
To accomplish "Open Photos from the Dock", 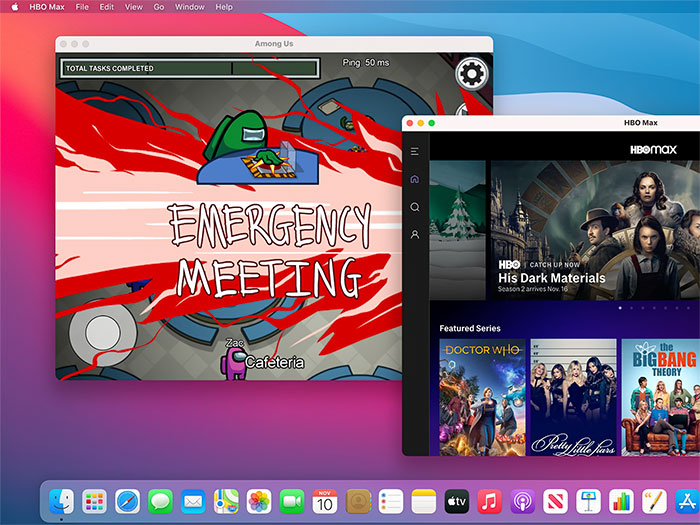I will 259,502.
